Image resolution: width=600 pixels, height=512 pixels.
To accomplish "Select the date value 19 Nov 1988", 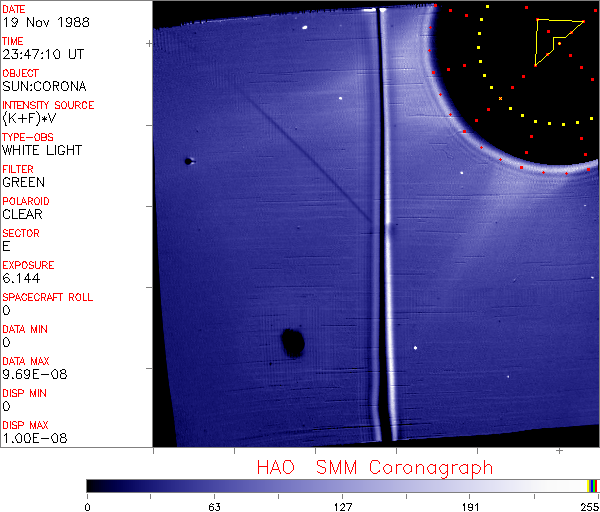I will (46, 22).
